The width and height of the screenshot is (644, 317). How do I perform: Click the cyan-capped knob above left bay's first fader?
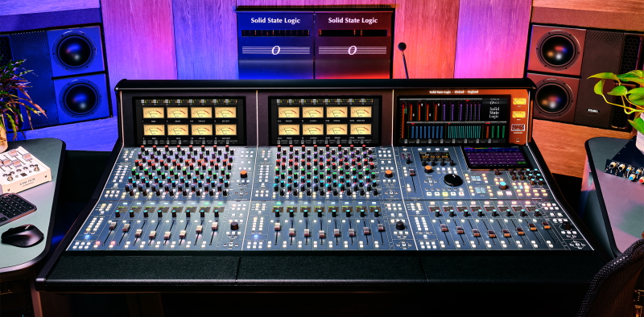tap(118, 214)
